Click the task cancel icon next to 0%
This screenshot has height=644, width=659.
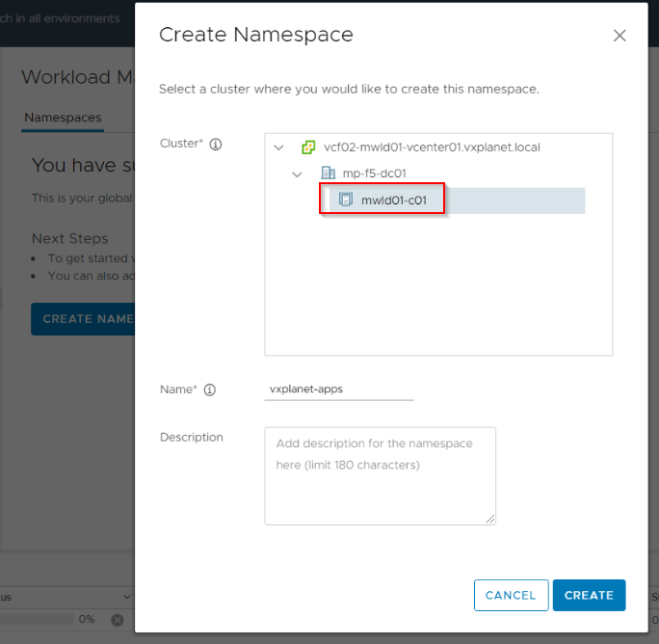click(118, 620)
